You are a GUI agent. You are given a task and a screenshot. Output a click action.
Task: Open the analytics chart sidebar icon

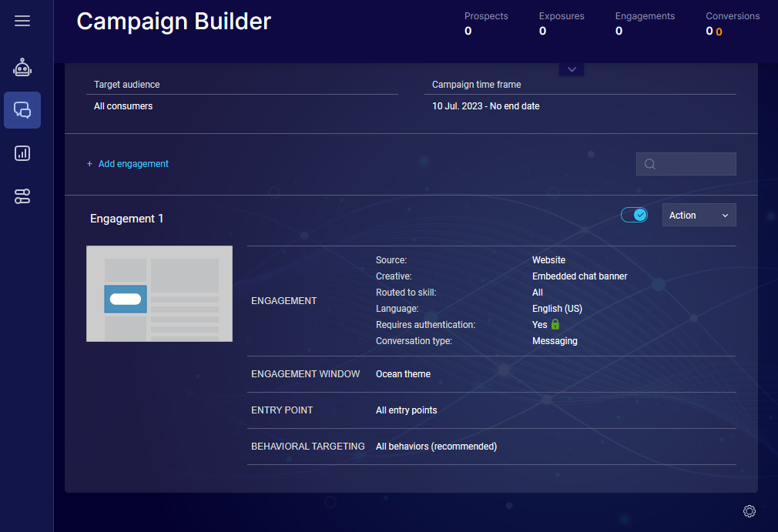tap(22, 153)
